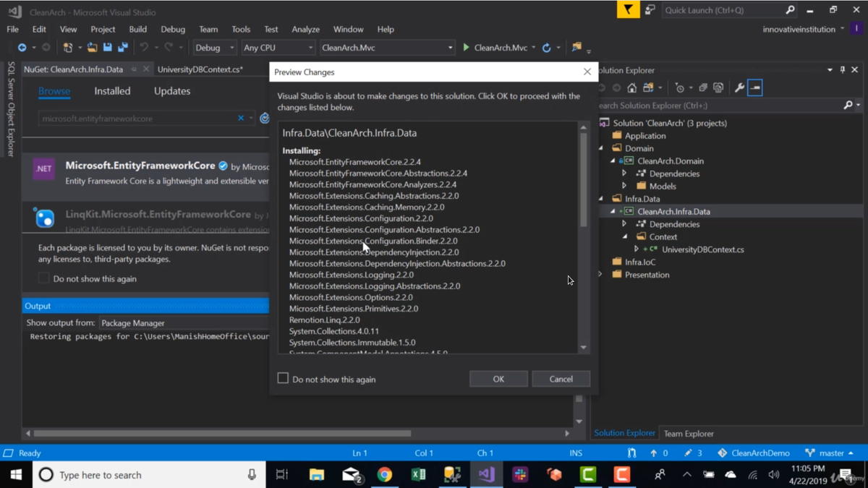This screenshot has width=868, height=488.
Task: Click the unpublished commits status icon
Action: [658, 453]
